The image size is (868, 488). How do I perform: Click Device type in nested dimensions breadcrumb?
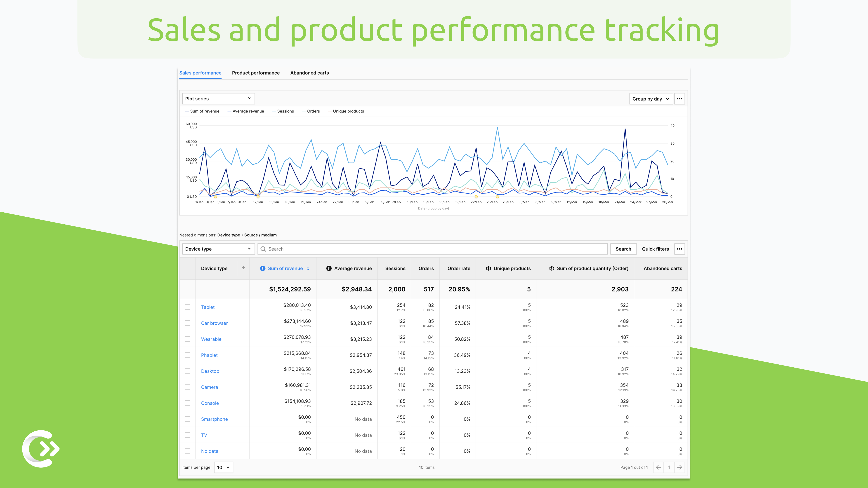click(x=229, y=235)
